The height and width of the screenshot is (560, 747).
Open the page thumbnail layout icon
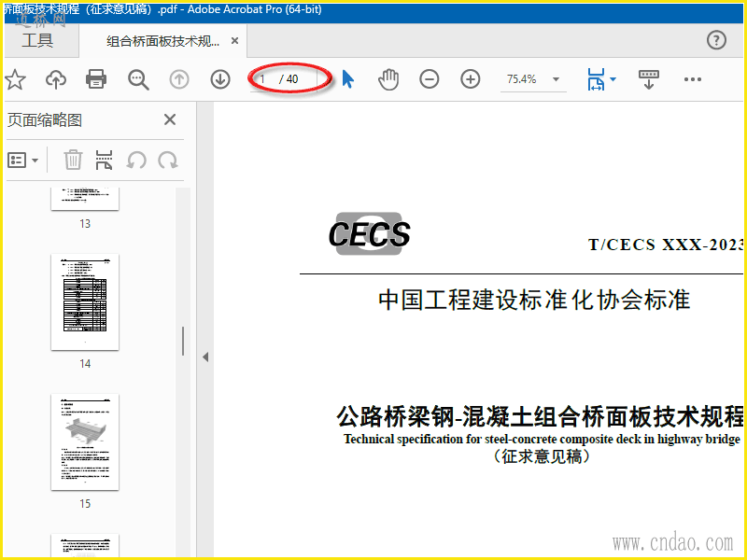point(104,160)
